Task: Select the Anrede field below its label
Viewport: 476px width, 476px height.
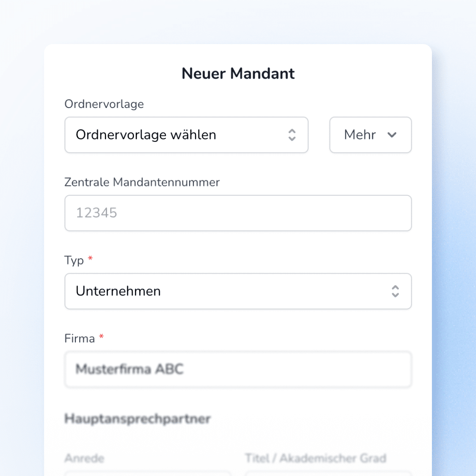Action: [148, 473]
